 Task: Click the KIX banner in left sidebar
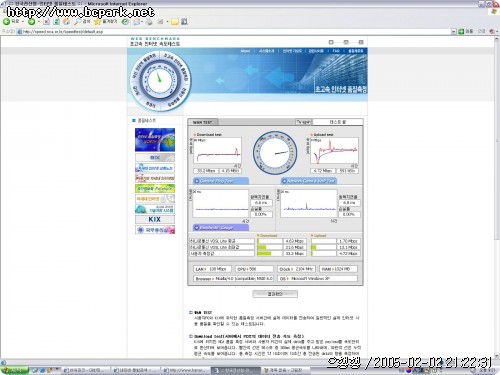(x=155, y=219)
